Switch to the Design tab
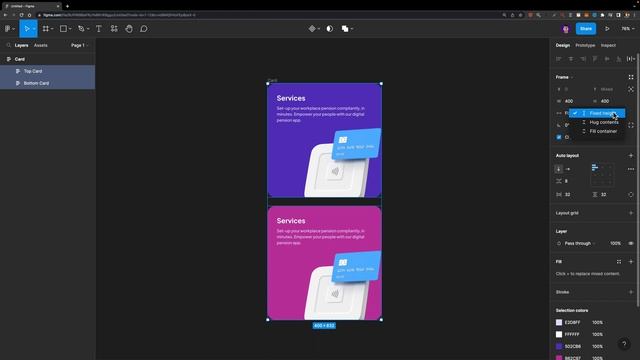This screenshot has height=360, width=640. click(x=562, y=45)
